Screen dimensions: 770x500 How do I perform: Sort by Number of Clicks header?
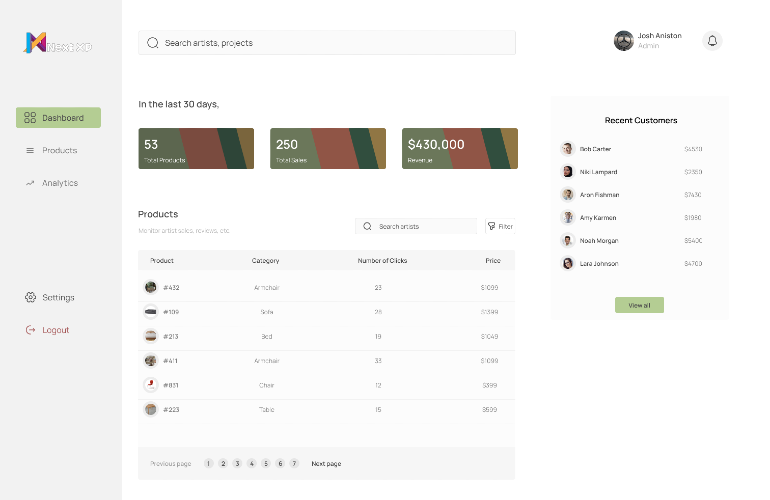pos(382,260)
